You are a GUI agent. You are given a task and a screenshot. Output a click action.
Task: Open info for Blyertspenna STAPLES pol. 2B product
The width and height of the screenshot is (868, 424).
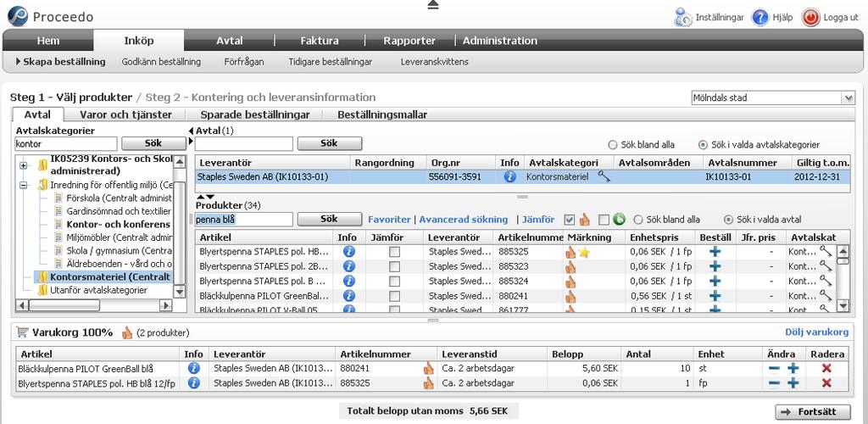coord(348,266)
